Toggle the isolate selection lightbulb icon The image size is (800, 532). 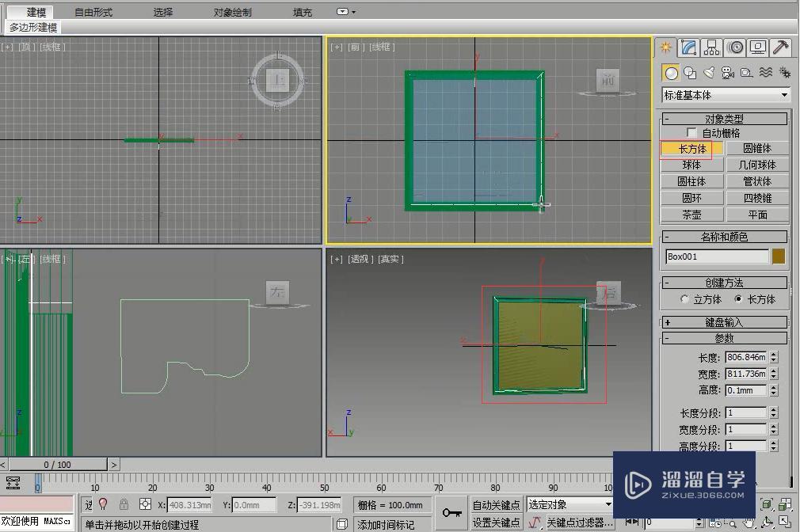click(x=104, y=504)
